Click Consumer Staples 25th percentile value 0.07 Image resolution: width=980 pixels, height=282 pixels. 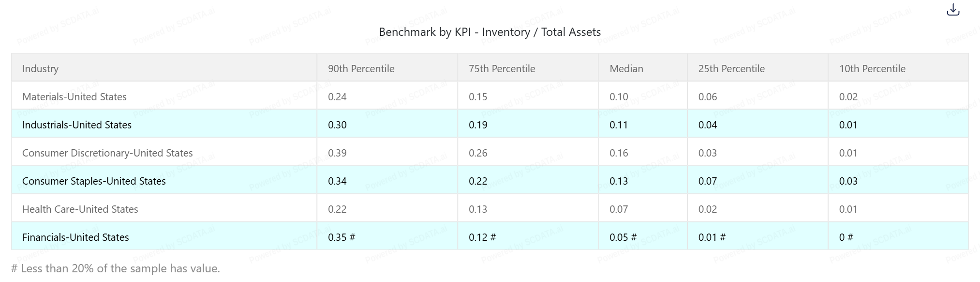[x=707, y=181]
